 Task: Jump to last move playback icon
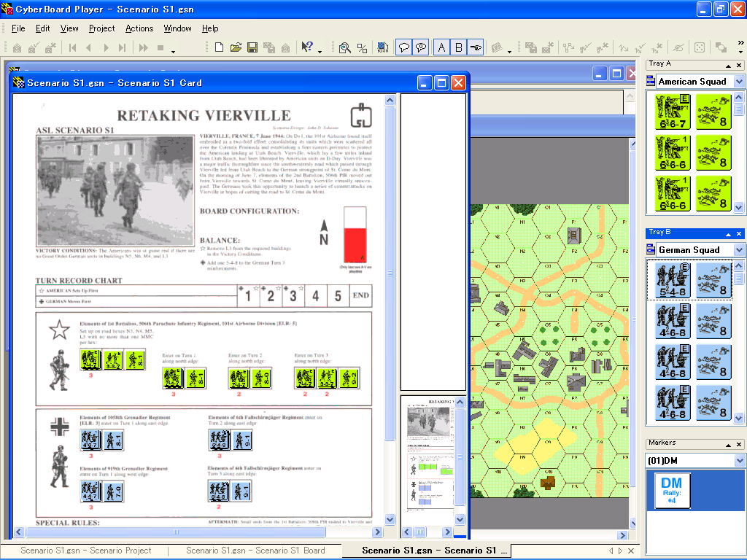pos(122,47)
